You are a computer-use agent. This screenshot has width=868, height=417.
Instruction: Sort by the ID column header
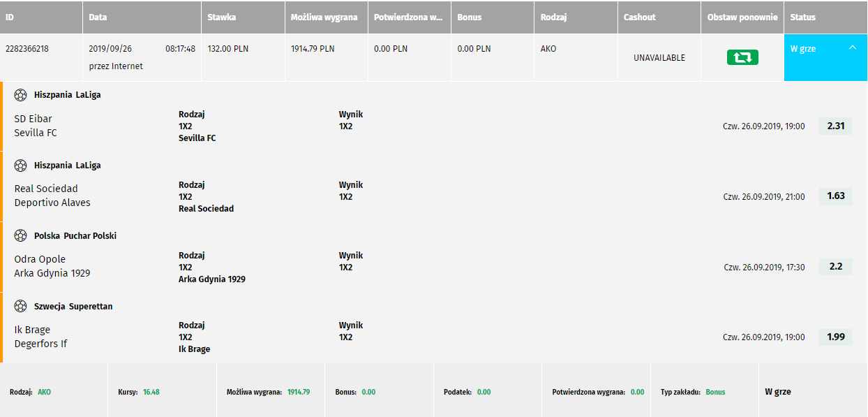coord(41,17)
